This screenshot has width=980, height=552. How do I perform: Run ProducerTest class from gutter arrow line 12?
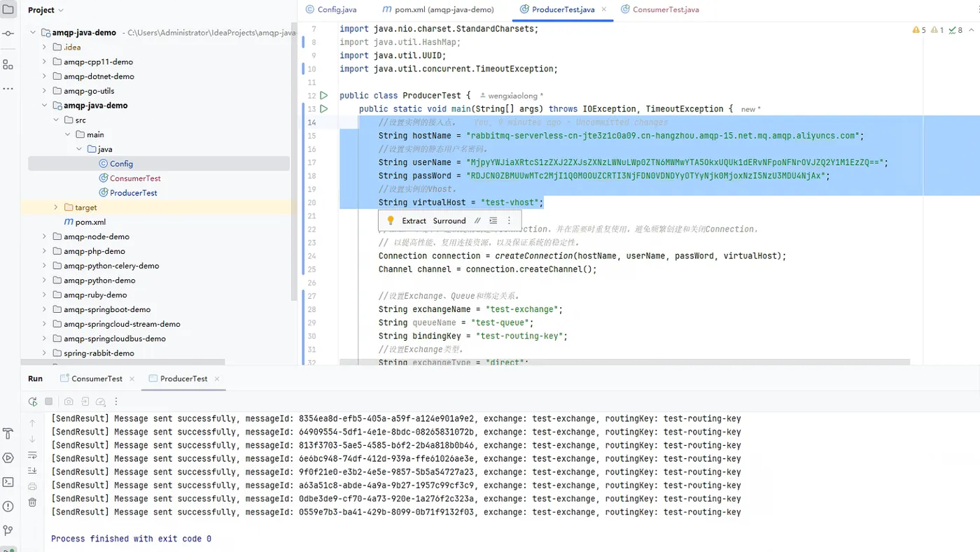[x=324, y=95]
